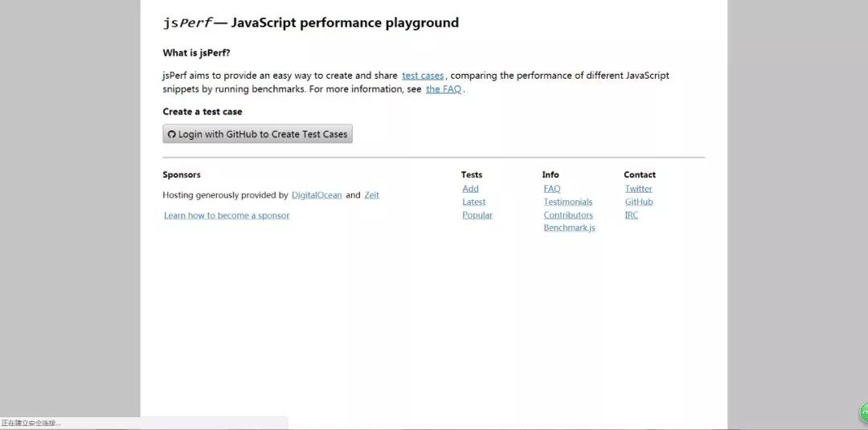Click 'Learn how to become a sponsor'
This screenshot has height=430, width=868.
[x=227, y=215]
